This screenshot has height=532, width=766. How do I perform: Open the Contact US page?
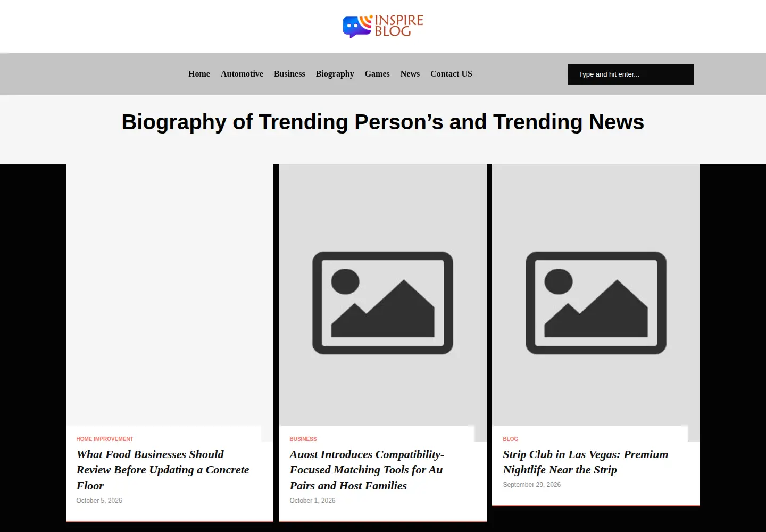(451, 74)
